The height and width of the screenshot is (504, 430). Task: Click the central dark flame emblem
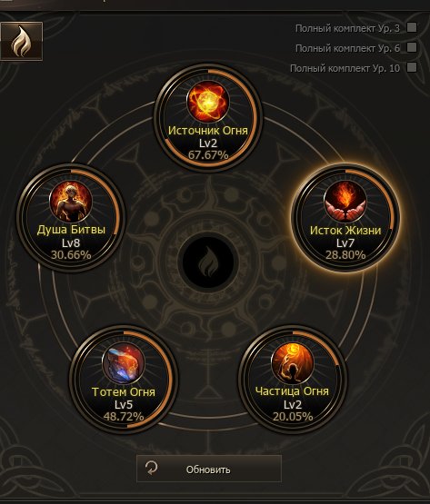point(208,262)
